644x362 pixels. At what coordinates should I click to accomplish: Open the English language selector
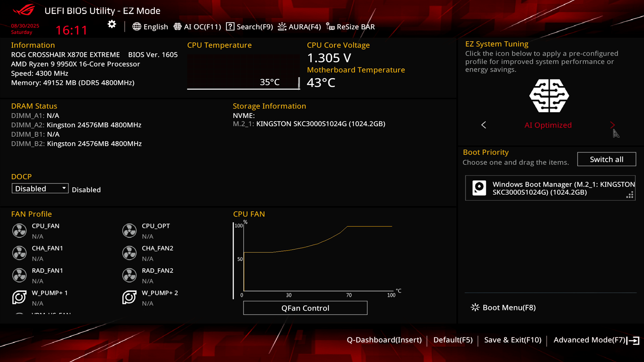click(x=150, y=27)
